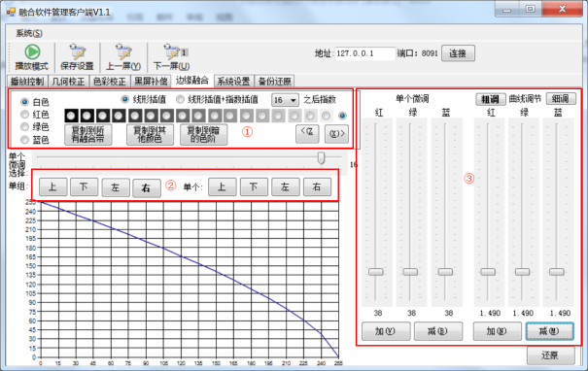588x371 pixels.
Task: Open the 16 之后指数 dropdown
Action: [285, 100]
